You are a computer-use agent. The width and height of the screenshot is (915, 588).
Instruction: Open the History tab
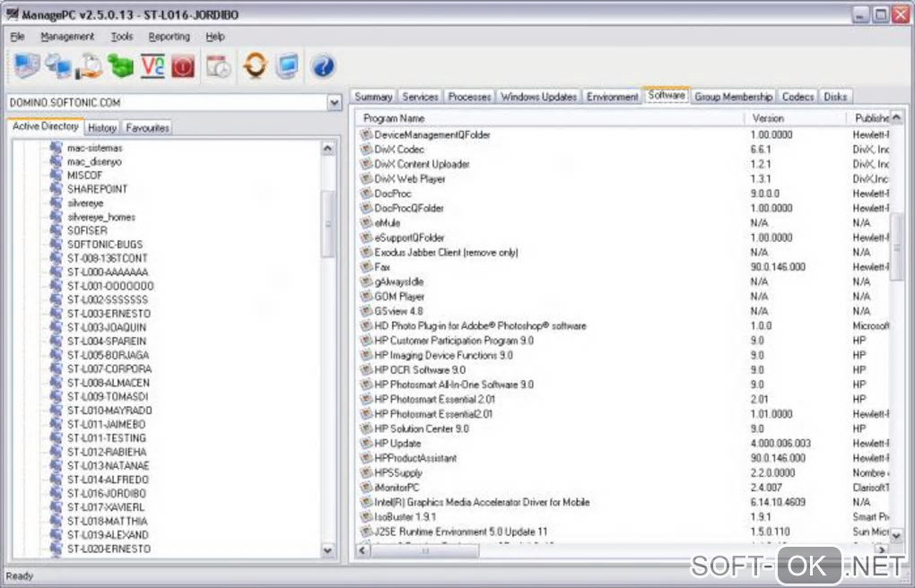102,128
